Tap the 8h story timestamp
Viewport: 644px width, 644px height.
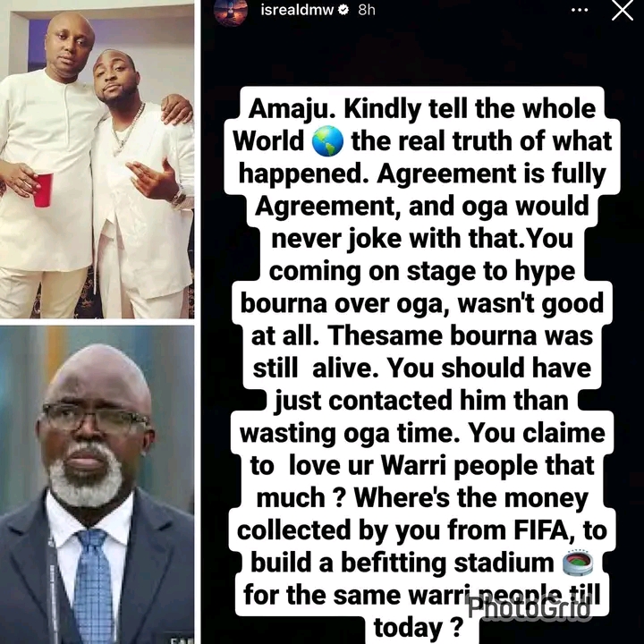coord(367,10)
